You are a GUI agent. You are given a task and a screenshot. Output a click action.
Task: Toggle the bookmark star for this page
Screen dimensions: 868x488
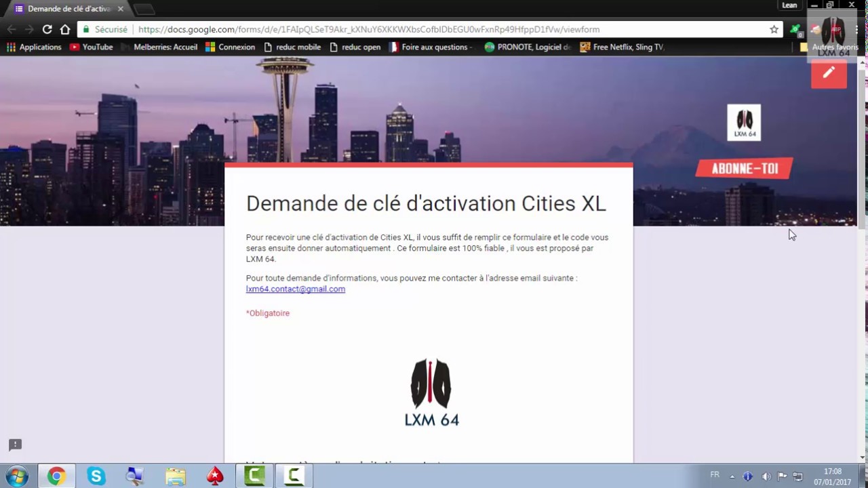(x=774, y=29)
